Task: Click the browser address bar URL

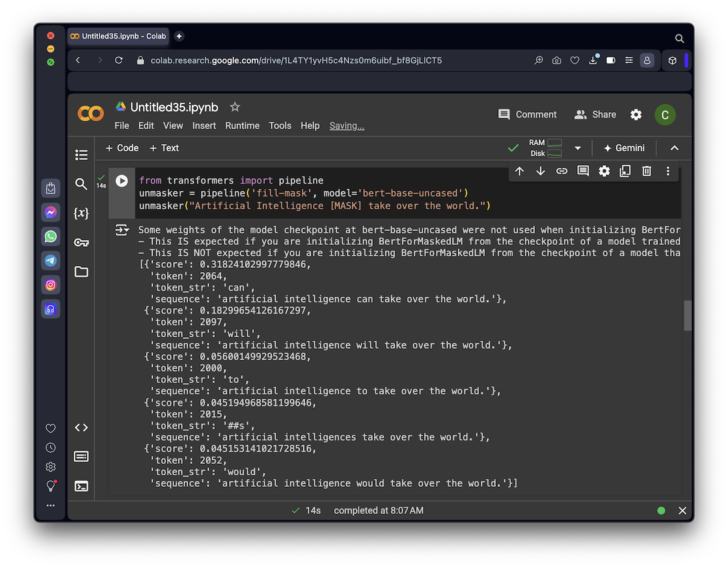Action: coord(296,60)
